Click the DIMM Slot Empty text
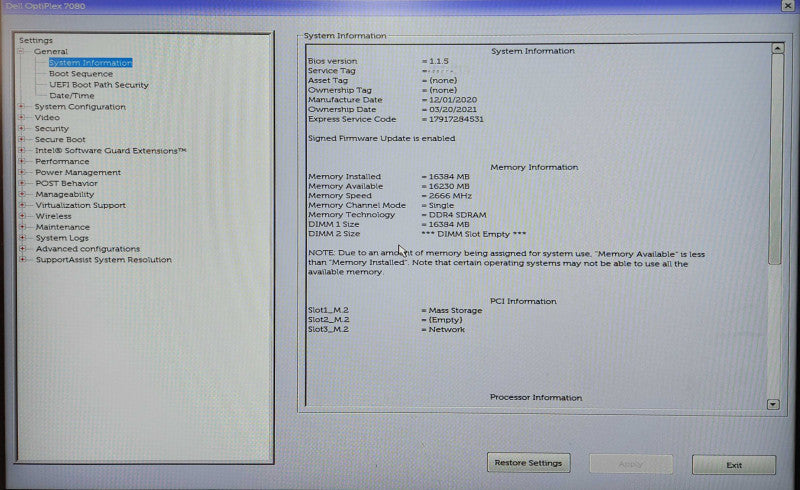This screenshot has height=490, width=800. (473, 234)
